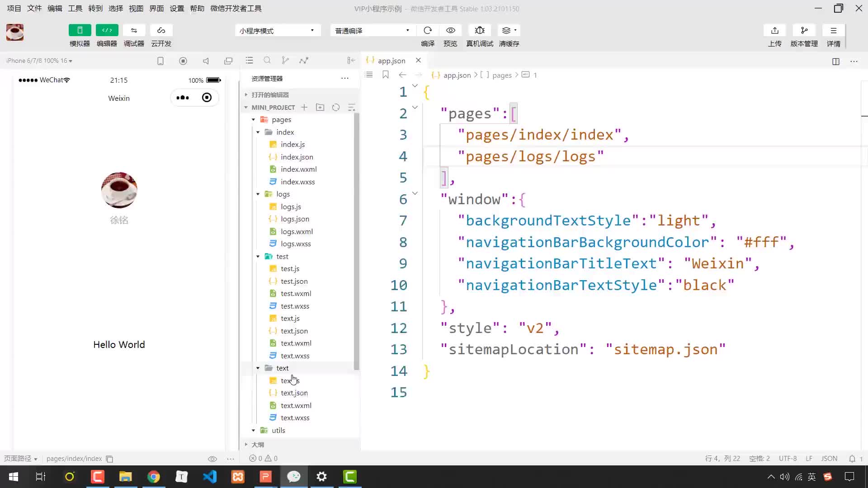Open the details menu icon
The height and width of the screenshot is (488, 868).
coord(833,30)
